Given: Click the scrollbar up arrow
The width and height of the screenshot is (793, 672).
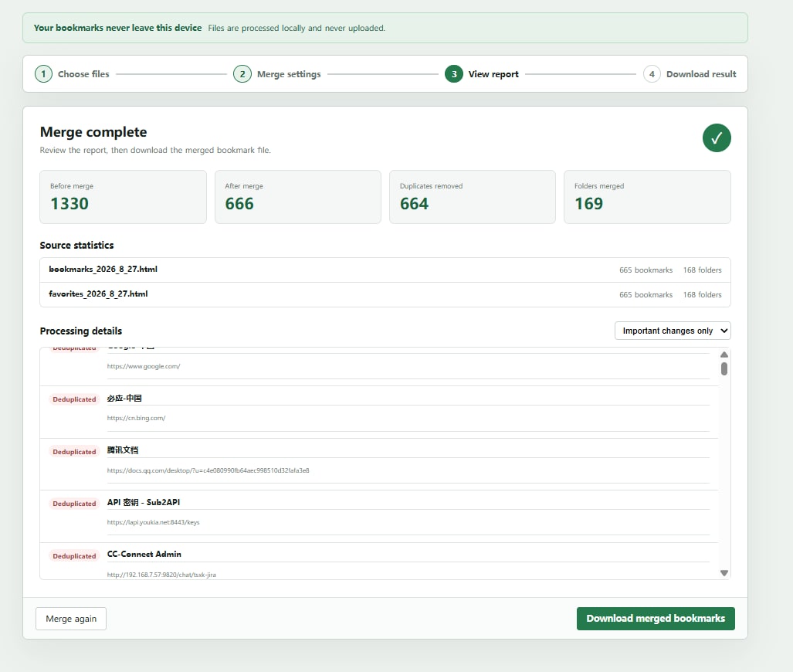Looking at the screenshot, I should [x=724, y=355].
